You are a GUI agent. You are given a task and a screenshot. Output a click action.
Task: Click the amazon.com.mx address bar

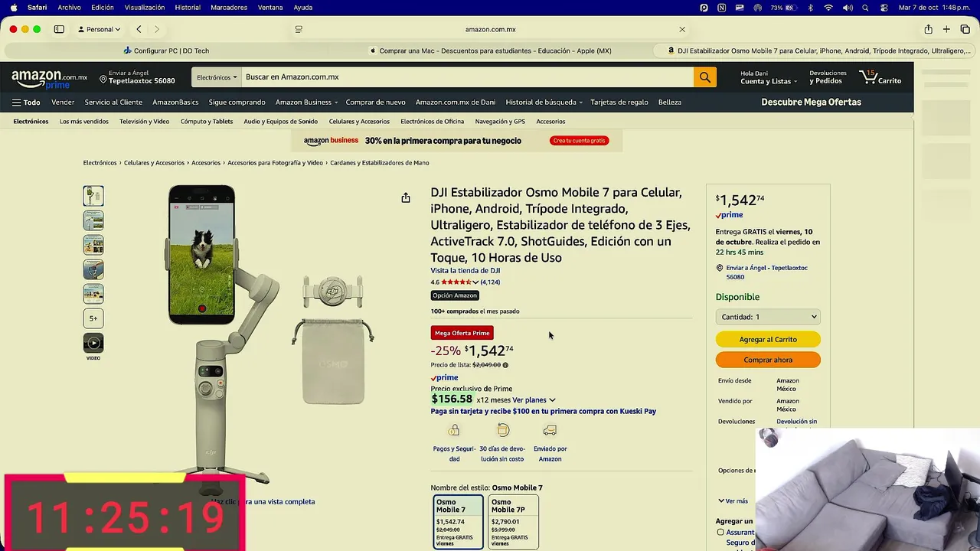490,29
